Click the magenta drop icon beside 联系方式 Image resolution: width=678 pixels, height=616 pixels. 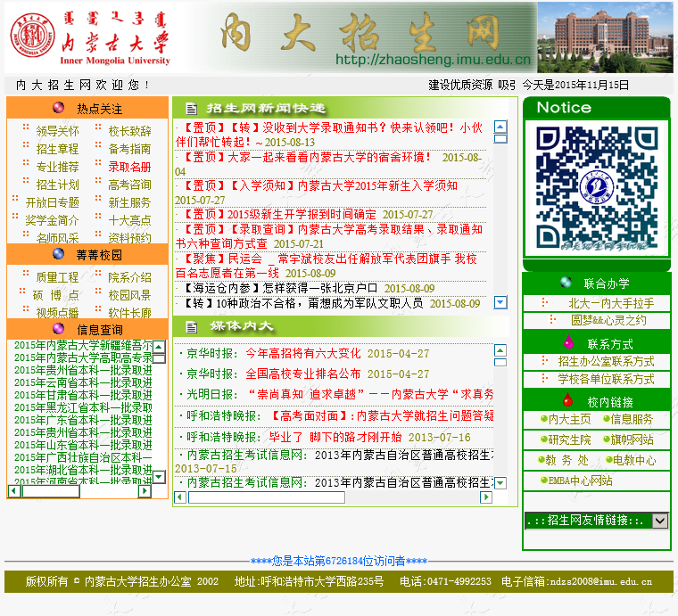[x=568, y=341]
